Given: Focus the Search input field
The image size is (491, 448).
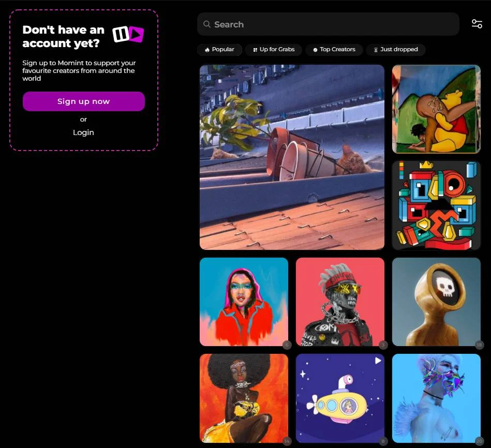Looking at the screenshot, I should (331, 24).
